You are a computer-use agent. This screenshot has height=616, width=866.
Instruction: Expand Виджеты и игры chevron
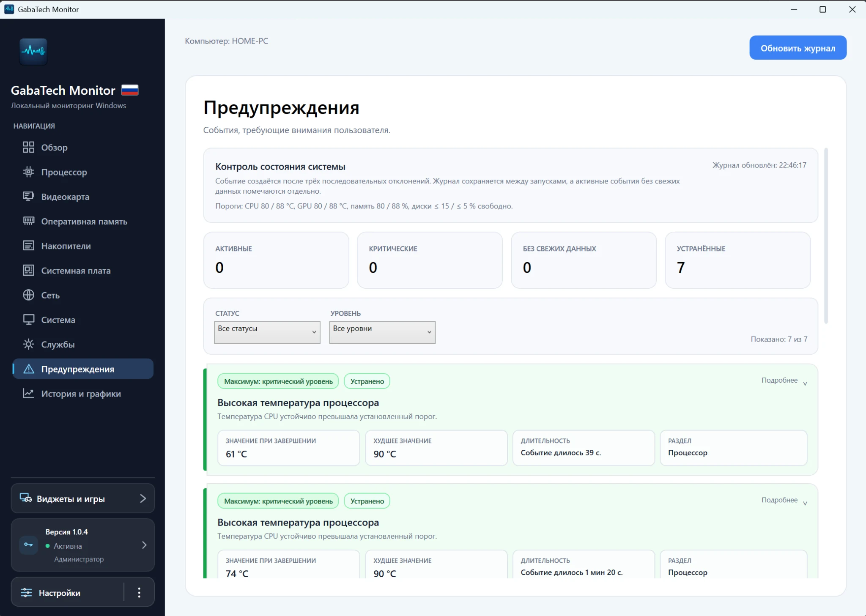(x=143, y=498)
